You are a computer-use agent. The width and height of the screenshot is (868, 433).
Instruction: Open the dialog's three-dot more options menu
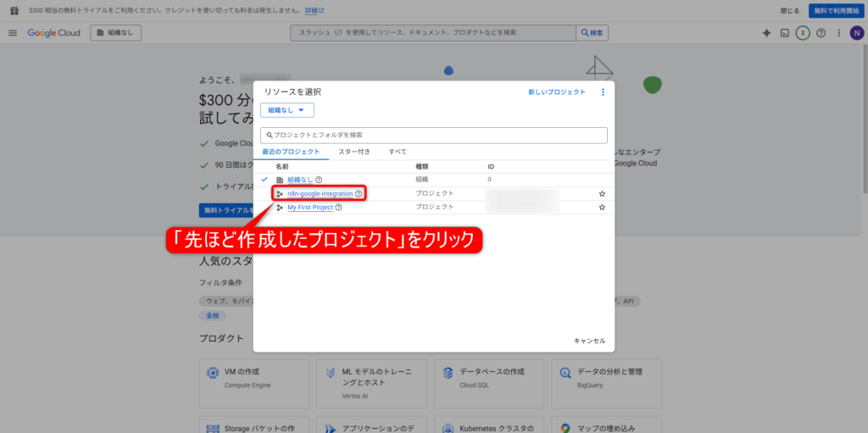pyautogui.click(x=603, y=92)
